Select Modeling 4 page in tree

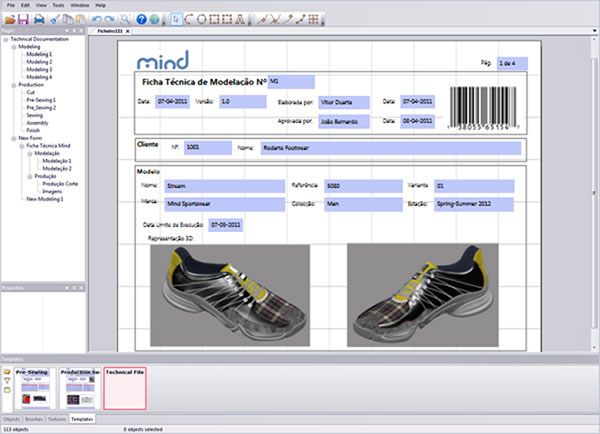pyautogui.click(x=39, y=77)
